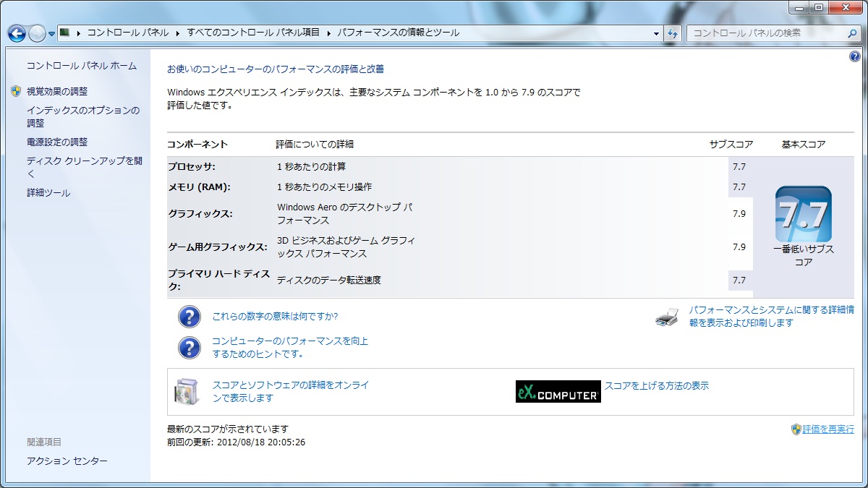Click the Back navigation arrow button
868x488 pixels.
[17, 33]
